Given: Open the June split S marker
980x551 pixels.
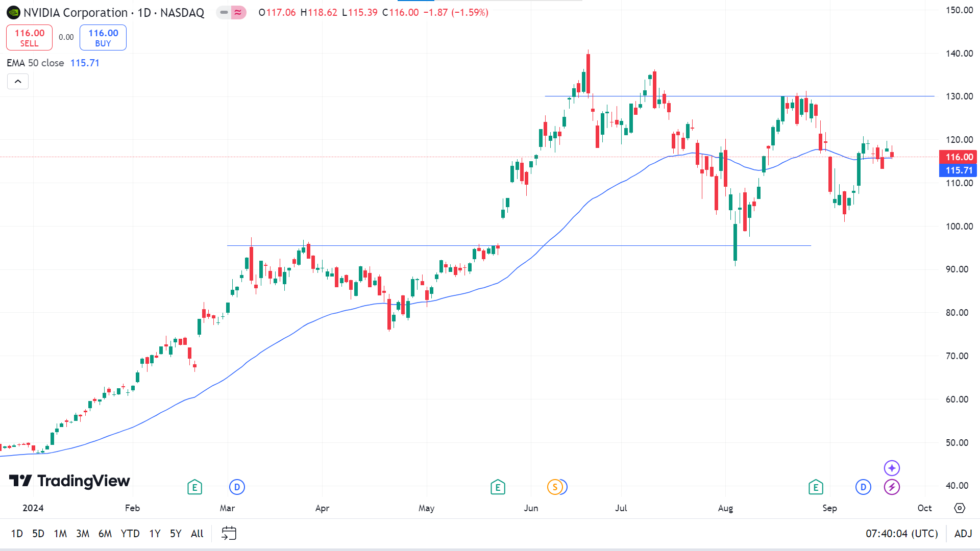Looking at the screenshot, I should coord(555,487).
